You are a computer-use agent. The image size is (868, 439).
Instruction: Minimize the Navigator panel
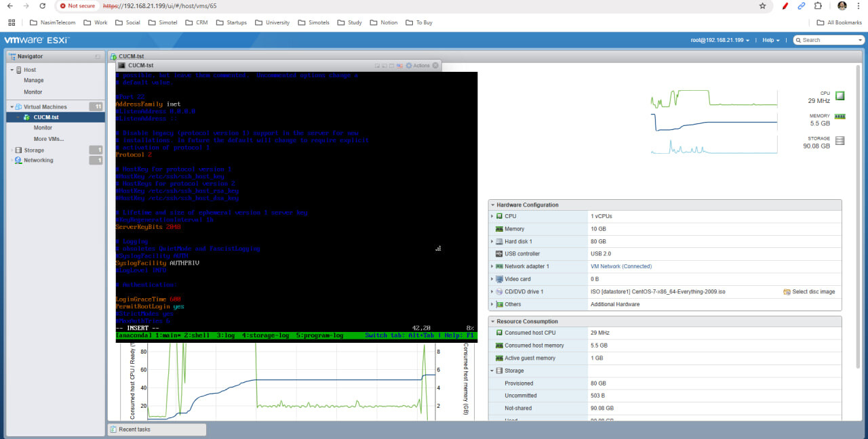(98, 56)
